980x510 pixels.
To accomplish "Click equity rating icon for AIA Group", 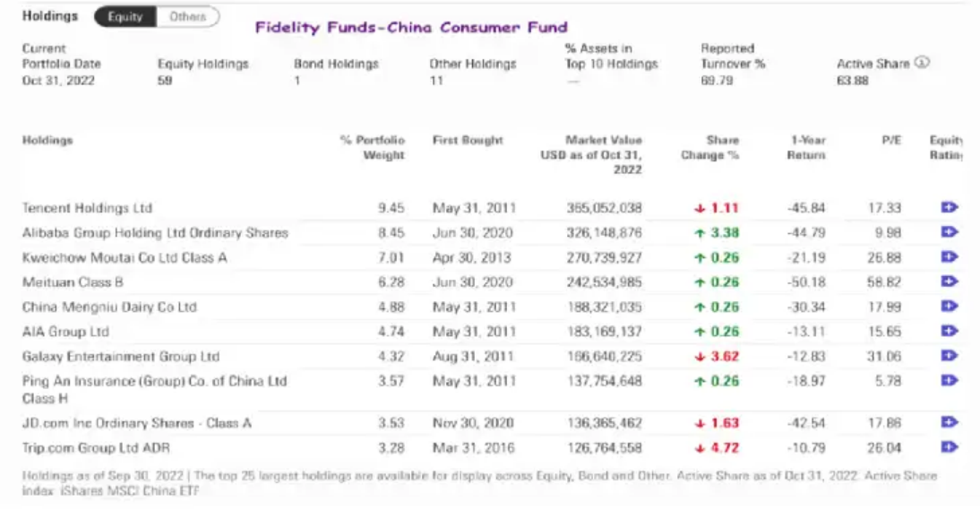I will 950,332.
